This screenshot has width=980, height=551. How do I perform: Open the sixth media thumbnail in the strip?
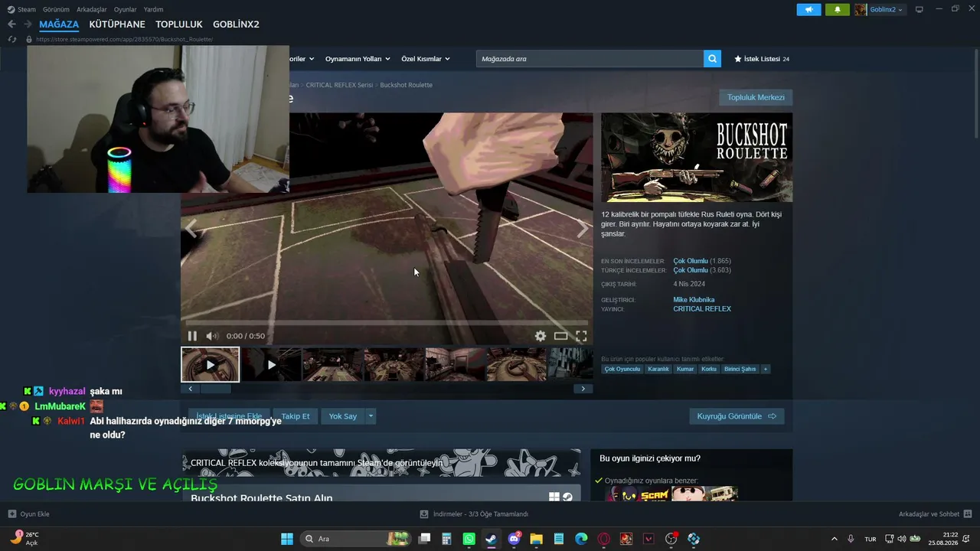point(516,364)
